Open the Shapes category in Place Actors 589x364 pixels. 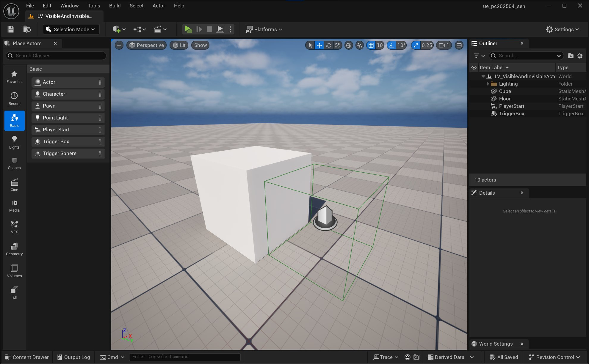pyautogui.click(x=14, y=163)
